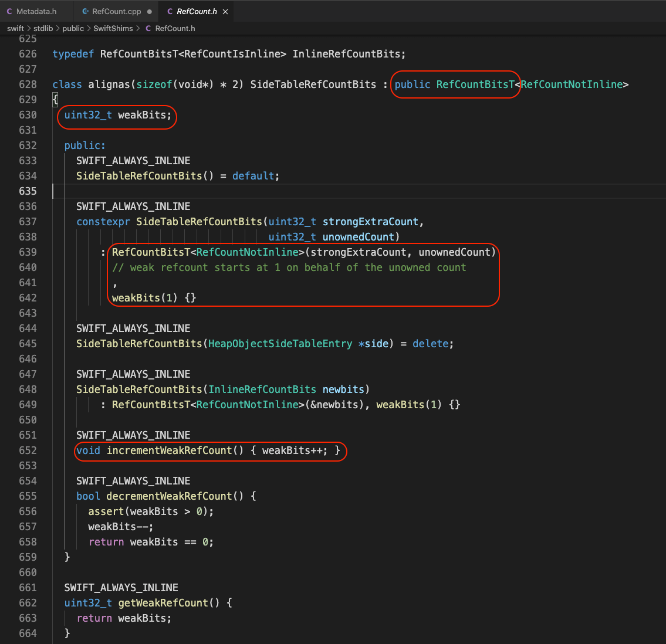Switch to the RefCount.cpp tab
Image resolution: width=666 pixels, height=644 pixels.
coord(116,12)
